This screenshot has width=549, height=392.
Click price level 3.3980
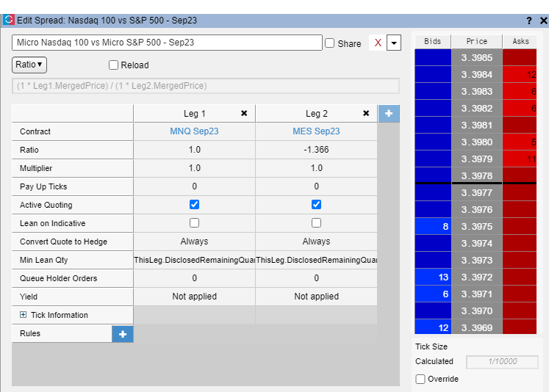pos(476,142)
